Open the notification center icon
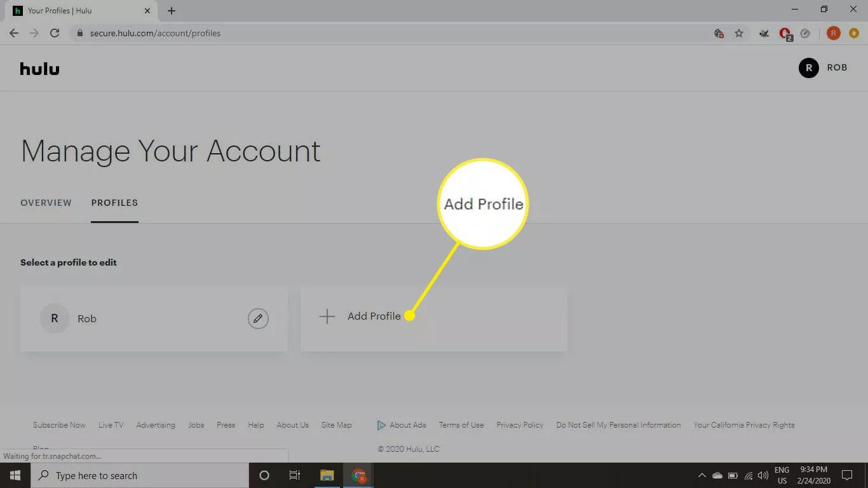The image size is (868, 488). (847, 475)
